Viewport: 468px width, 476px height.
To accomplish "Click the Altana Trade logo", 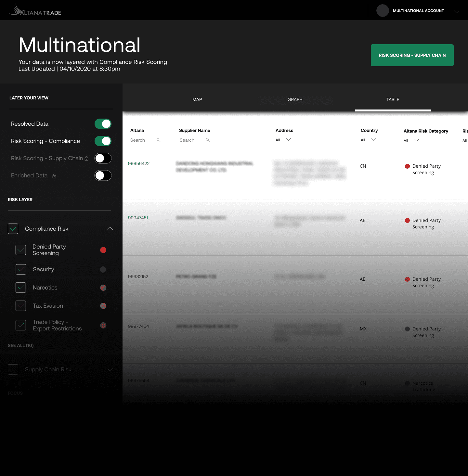I will [35, 10].
